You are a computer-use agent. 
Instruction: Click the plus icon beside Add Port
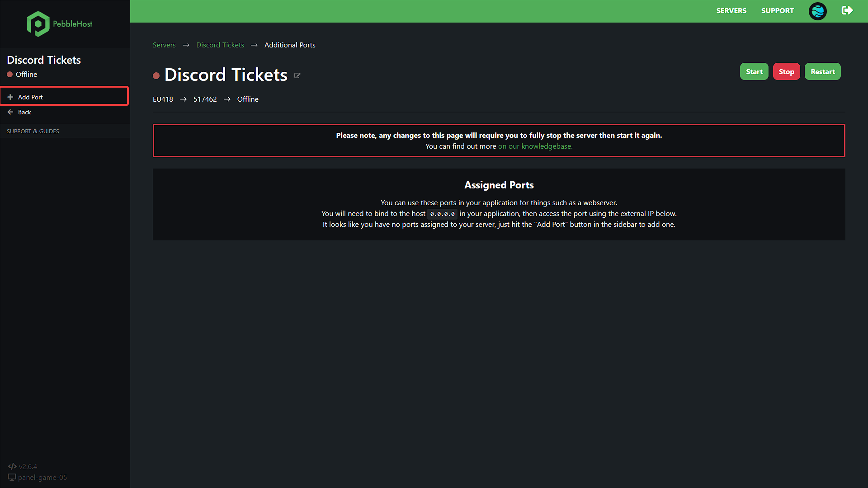[x=10, y=97]
